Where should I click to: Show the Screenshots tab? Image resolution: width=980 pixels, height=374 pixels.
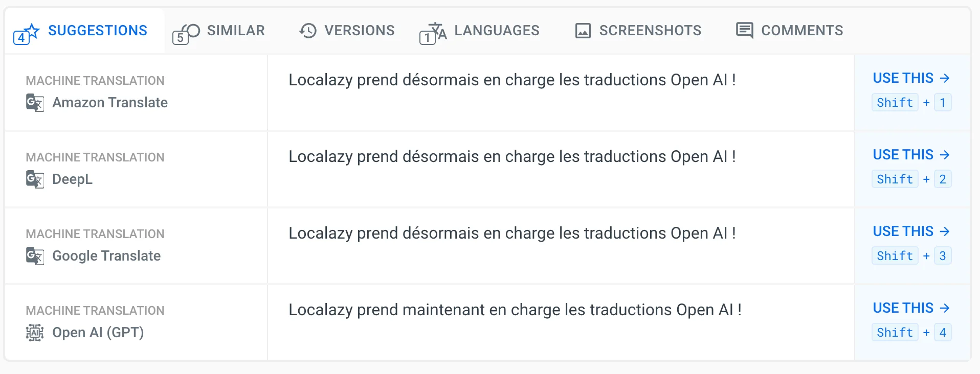click(650, 31)
